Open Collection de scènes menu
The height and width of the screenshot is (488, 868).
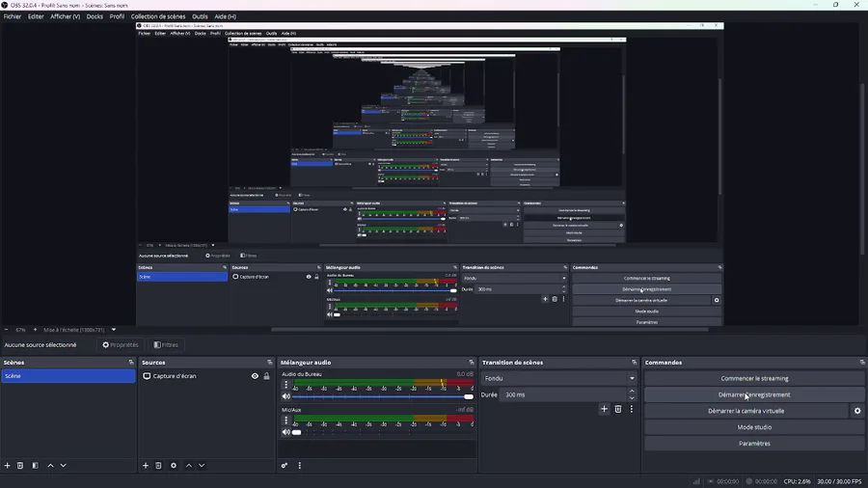[x=158, y=16]
